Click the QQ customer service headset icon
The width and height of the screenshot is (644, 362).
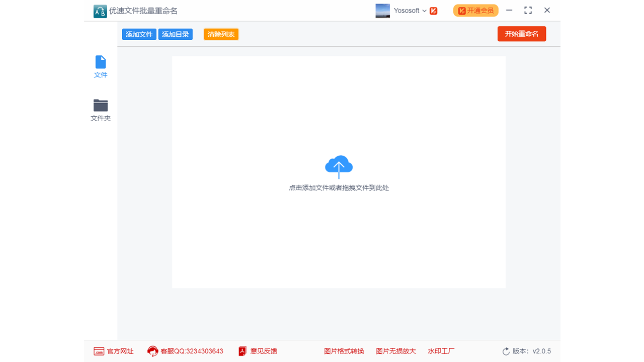click(x=152, y=351)
